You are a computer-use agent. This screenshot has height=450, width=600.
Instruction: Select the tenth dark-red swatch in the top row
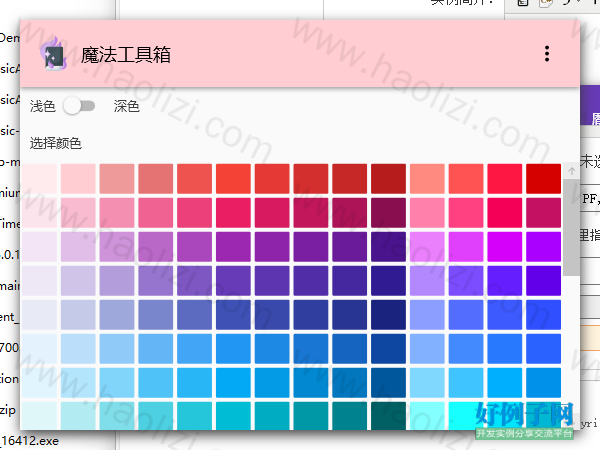pyautogui.click(x=388, y=179)
